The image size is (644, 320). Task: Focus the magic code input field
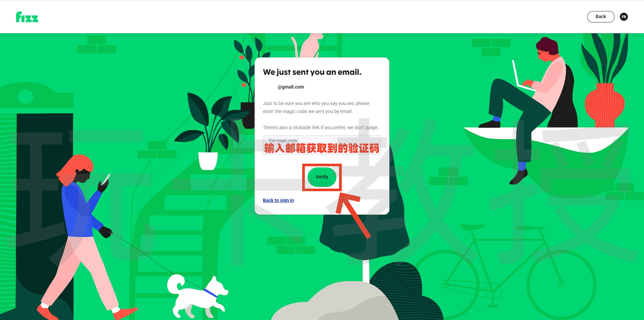click(322, 145)
